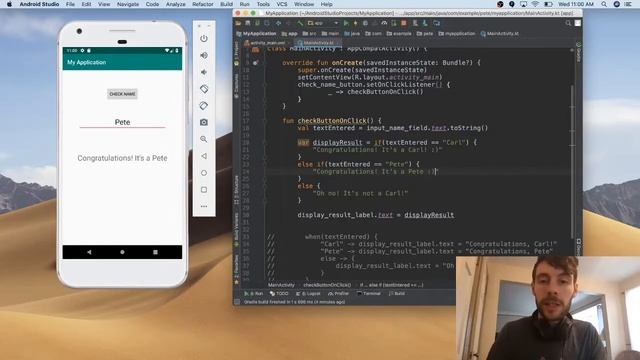Open the Run tool window tab

(x=253, y=293)
